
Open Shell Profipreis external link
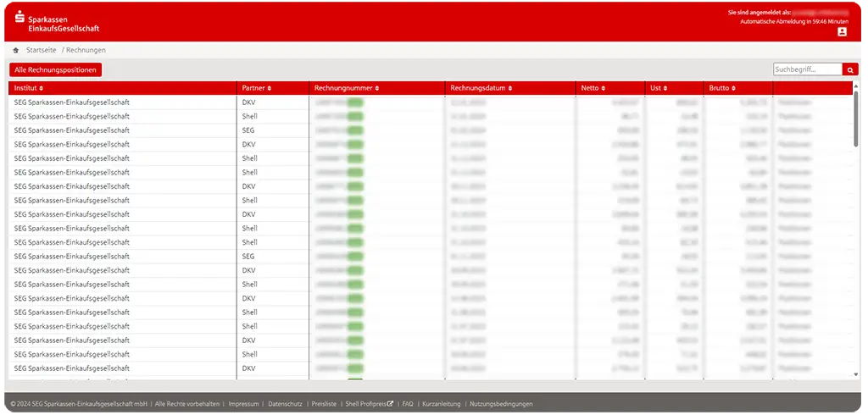point(369,404)
